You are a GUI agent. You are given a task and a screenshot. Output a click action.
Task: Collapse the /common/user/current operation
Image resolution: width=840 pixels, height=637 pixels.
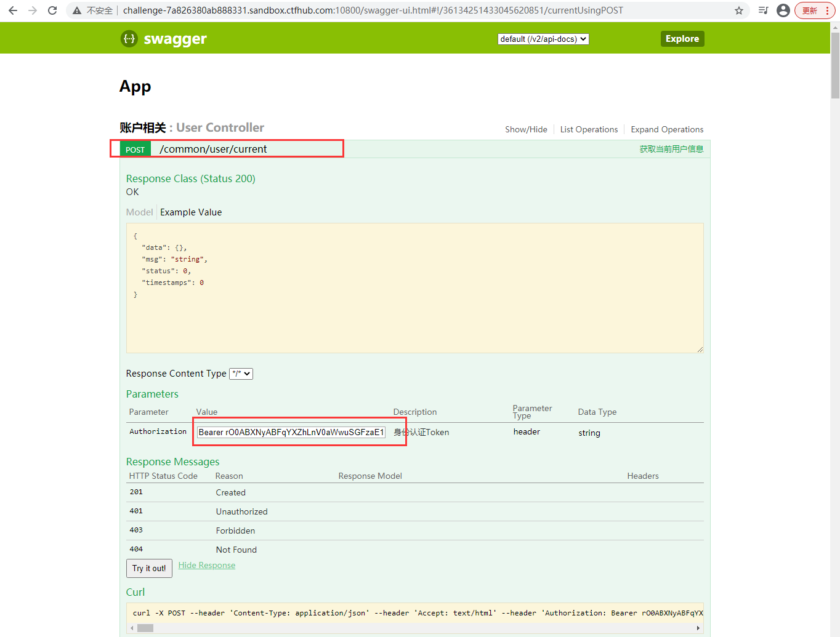[213, 149]
